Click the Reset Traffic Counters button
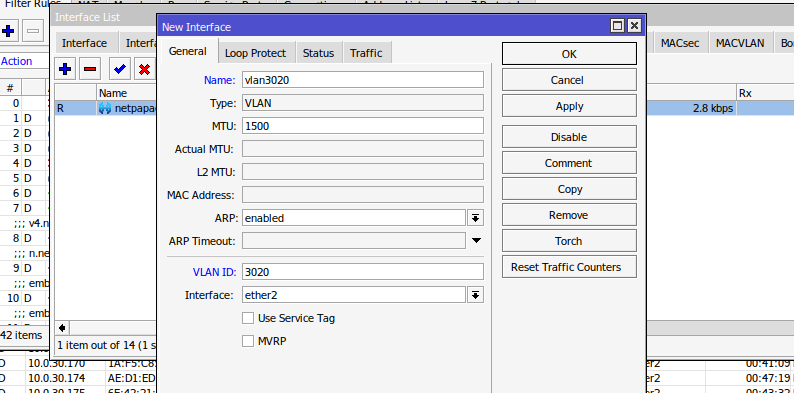794x393 pixels. coord(569,267)
